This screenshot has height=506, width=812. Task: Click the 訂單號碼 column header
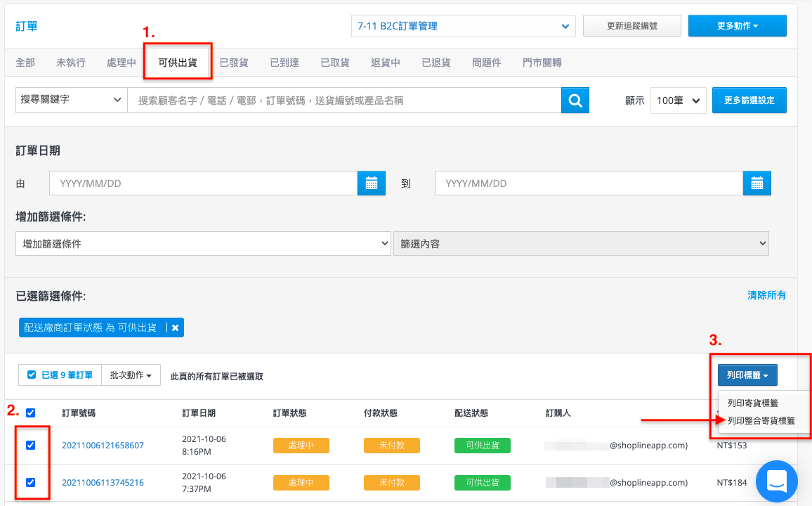(x=78, y=413)
